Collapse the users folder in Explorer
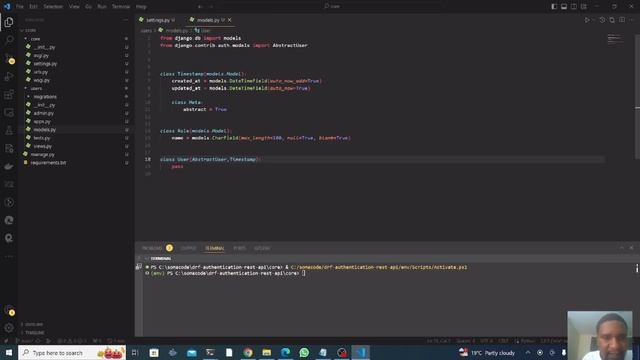This screenshot has height=360, width=640. click(25, 88)
